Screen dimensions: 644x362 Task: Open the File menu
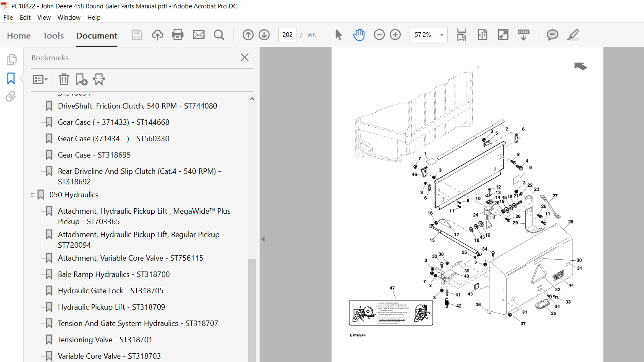point(8,18)
